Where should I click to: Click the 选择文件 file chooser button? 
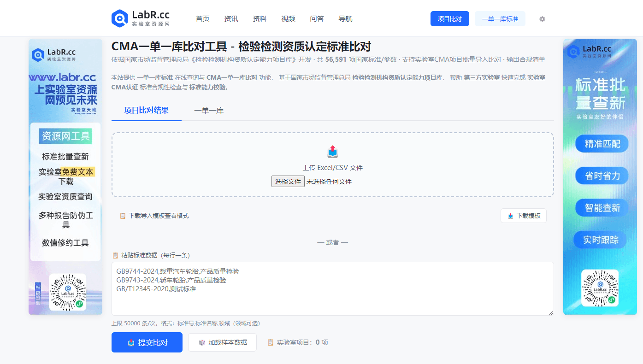(x=288, y=182)
